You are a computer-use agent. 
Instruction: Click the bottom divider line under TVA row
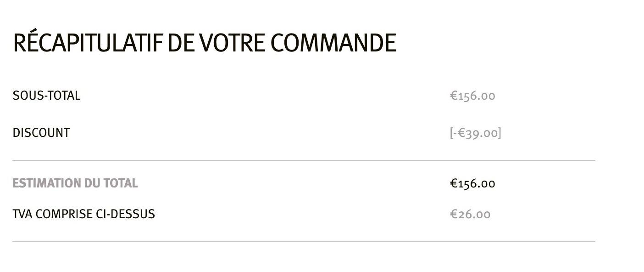tap(304, 242)
